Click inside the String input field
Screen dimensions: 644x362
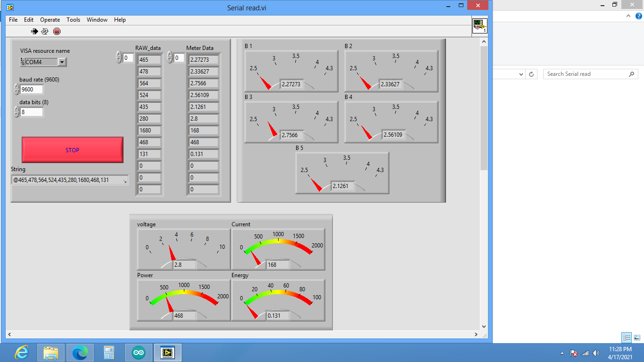click(66, 180)
